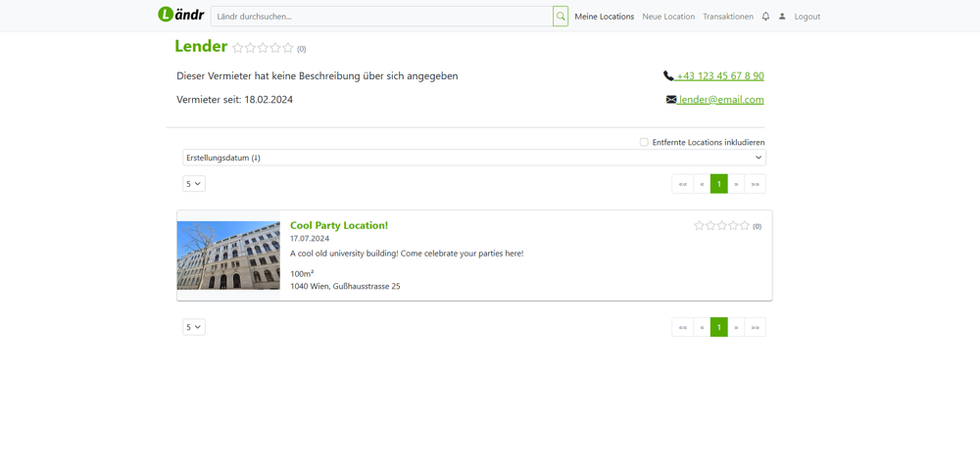The height and width of the screenshot is (467, 980).
Task: Click the phone icon beside the number
Action: click(x=668, y=76)
